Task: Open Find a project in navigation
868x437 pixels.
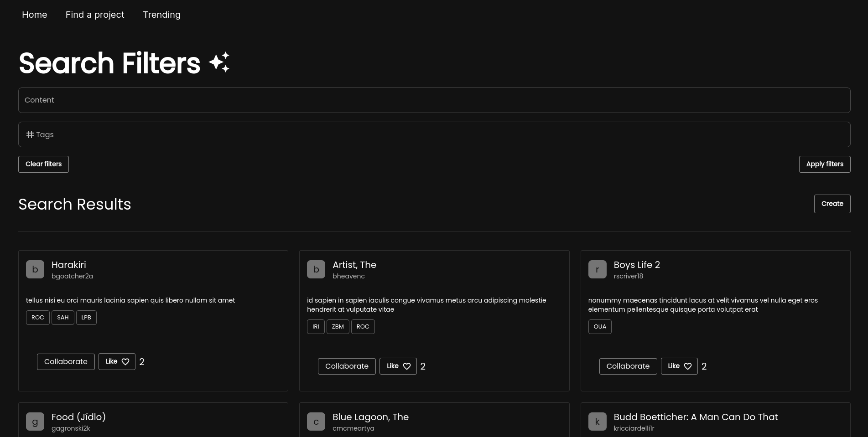Action: [x=95, y=15]
